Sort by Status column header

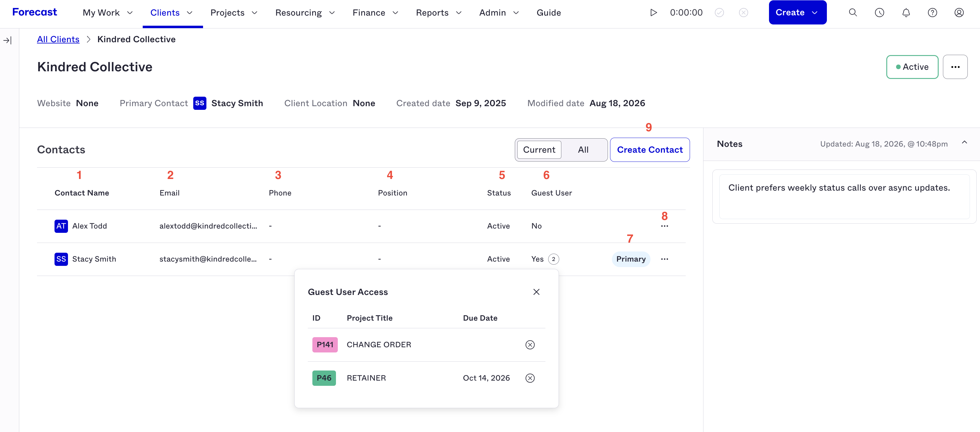point(499,193)
